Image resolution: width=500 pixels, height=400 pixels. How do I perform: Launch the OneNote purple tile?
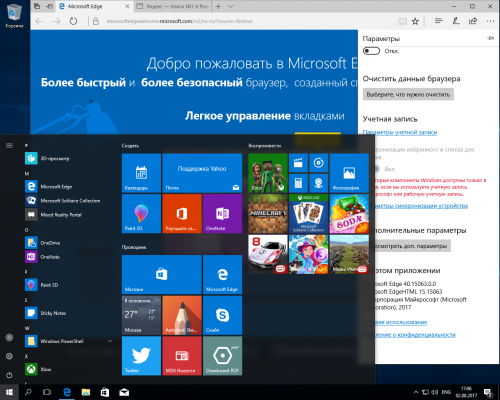point(222,214)
